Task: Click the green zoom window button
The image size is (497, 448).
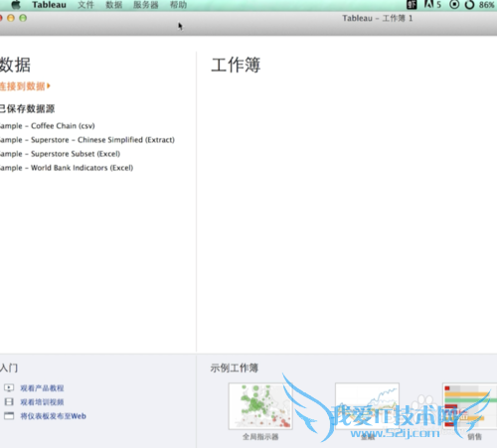Action: (x=23, y=18)
